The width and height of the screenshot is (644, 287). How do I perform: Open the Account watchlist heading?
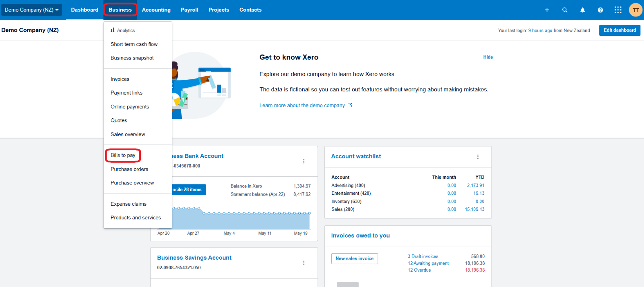click(356, 157)
